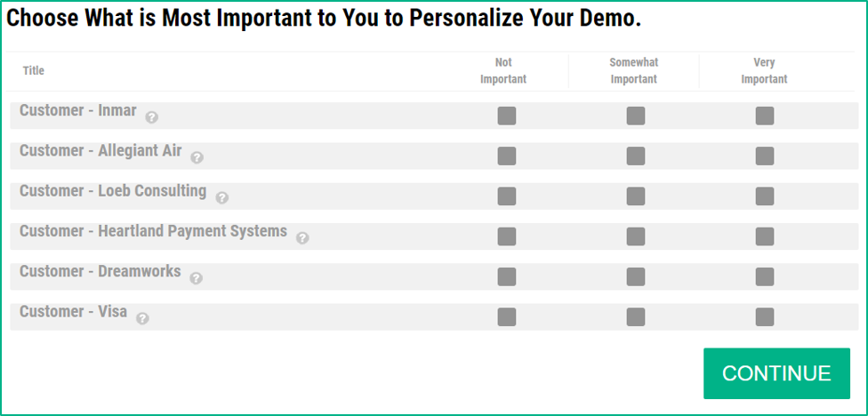The height and width of the screenshot is (416, 868).
Task: Show info for Heartland Payment Systems
Action: tap(302, 238)
